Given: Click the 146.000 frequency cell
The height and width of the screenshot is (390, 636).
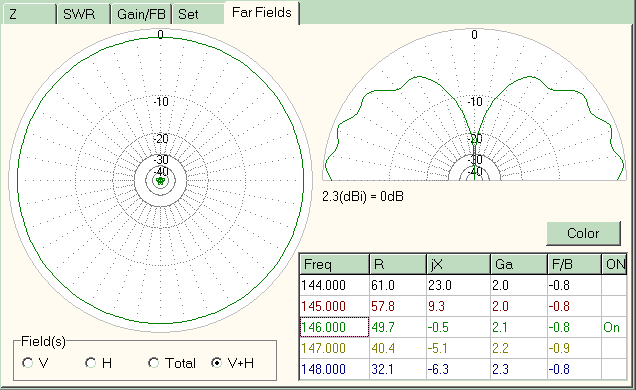Looking at the screenshot, I should click(x=334, y=327).
